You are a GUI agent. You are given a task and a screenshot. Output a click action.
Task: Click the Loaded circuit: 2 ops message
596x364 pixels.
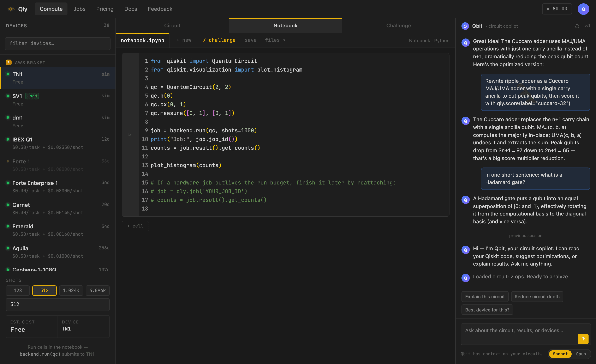(x=521, y=277)
